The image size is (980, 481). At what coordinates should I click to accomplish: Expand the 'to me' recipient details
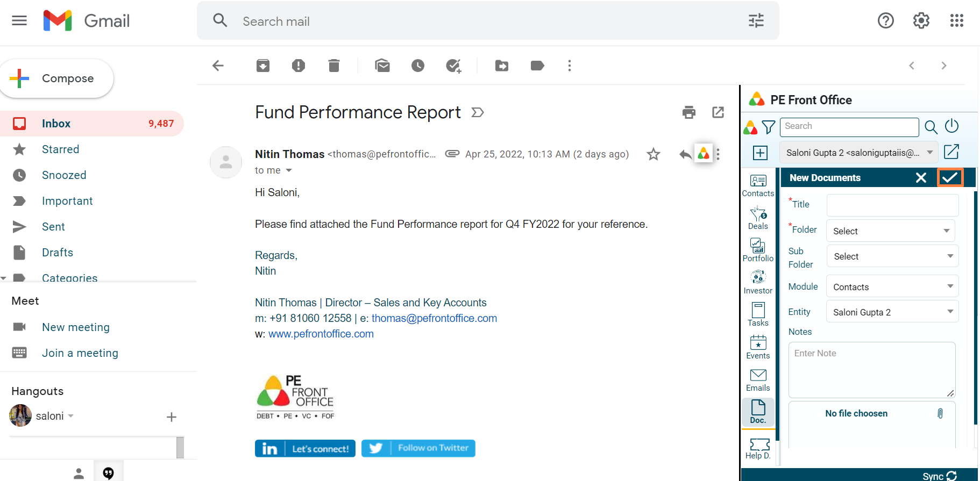[289, 170]
